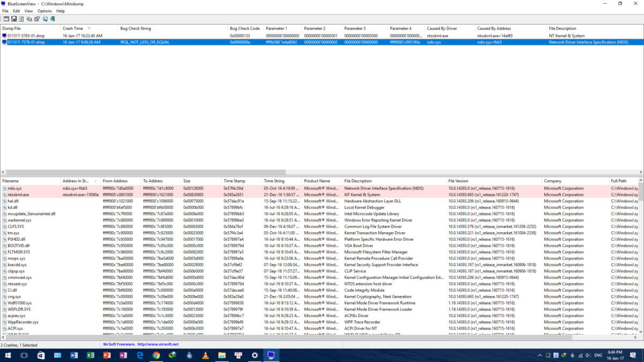The height and width of the screenshot is (362, 644).
Task: Select the 011517-5765-01.dmp dump file
Action: (26, 35)
